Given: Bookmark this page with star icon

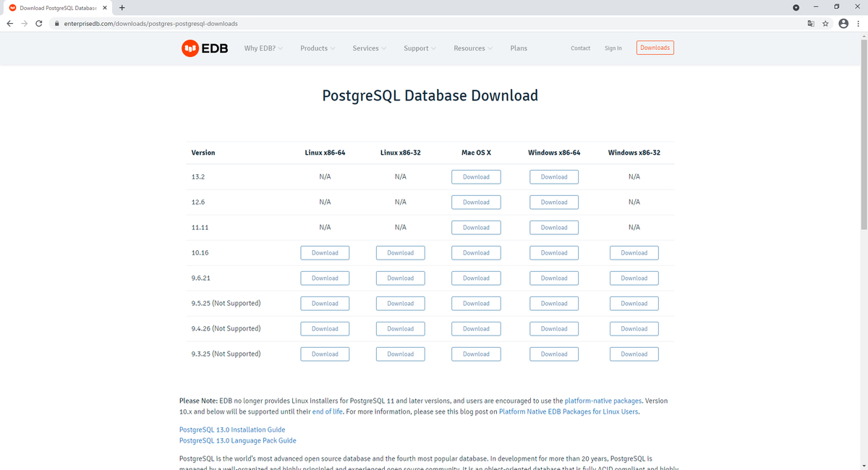Looking at the screenshot, I should click(x=825, y=23).
